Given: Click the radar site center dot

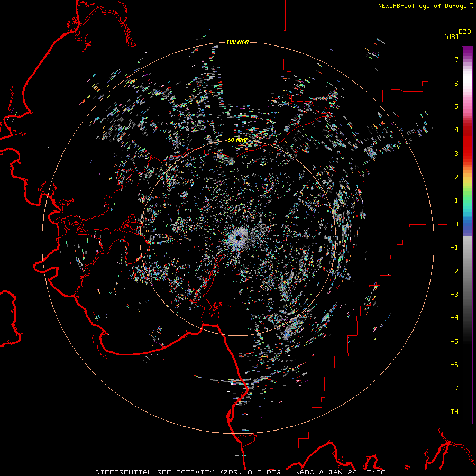Looking at the screenshot, I should coord(239,237).
